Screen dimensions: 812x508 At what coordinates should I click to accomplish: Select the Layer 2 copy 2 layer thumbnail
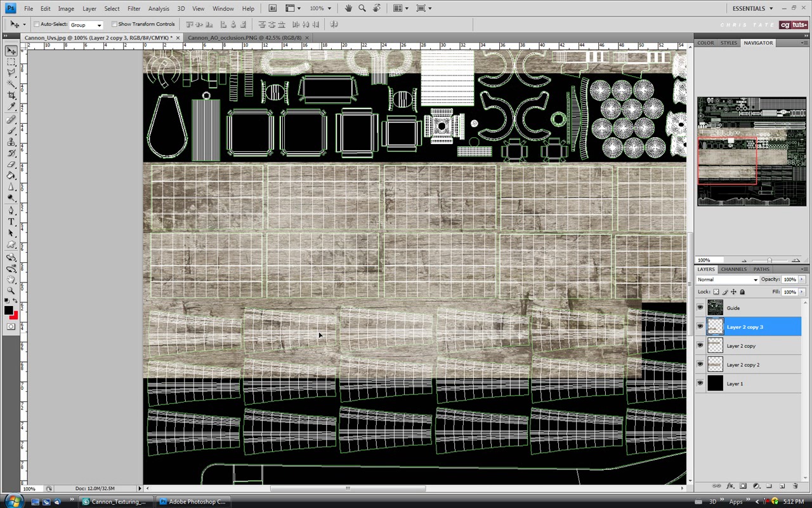(715, 364)
